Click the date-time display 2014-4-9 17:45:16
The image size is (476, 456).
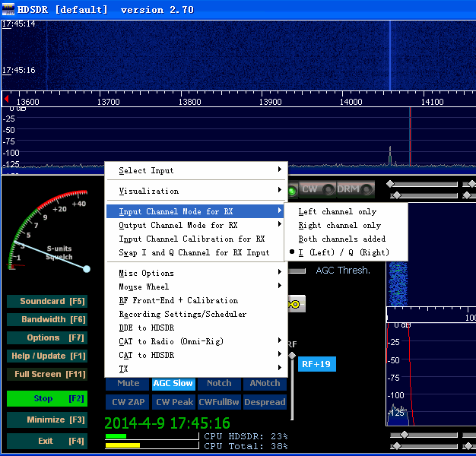167,423
